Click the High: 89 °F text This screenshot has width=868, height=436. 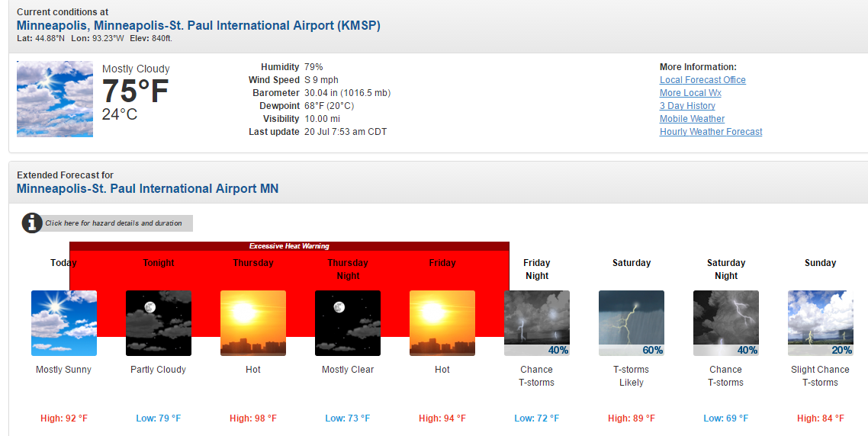click(632, 418)
